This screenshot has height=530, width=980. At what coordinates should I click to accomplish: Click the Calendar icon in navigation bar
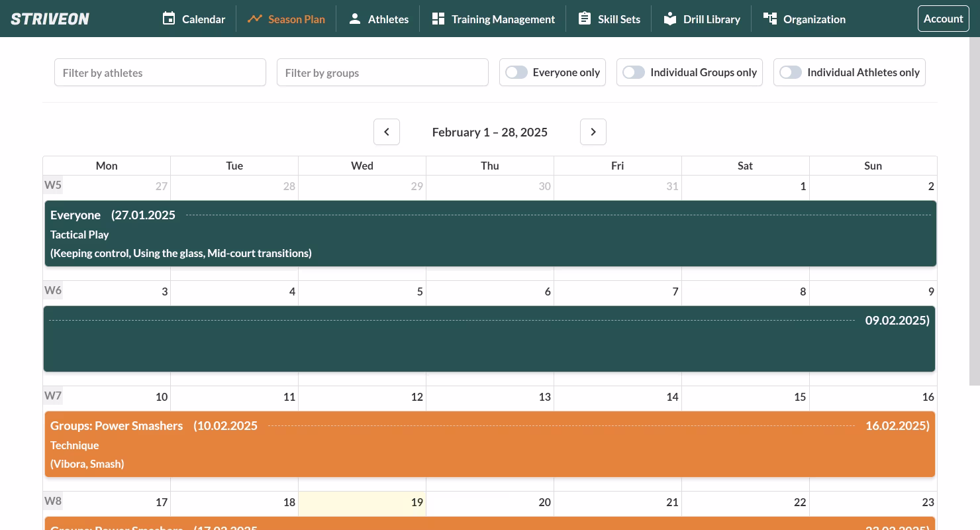(x=169, y=19)
